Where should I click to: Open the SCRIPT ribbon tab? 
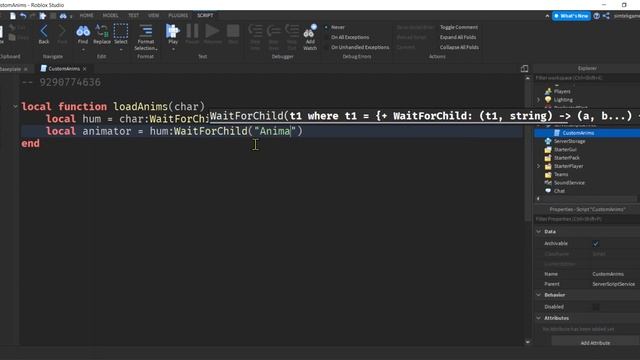(205, 16)
